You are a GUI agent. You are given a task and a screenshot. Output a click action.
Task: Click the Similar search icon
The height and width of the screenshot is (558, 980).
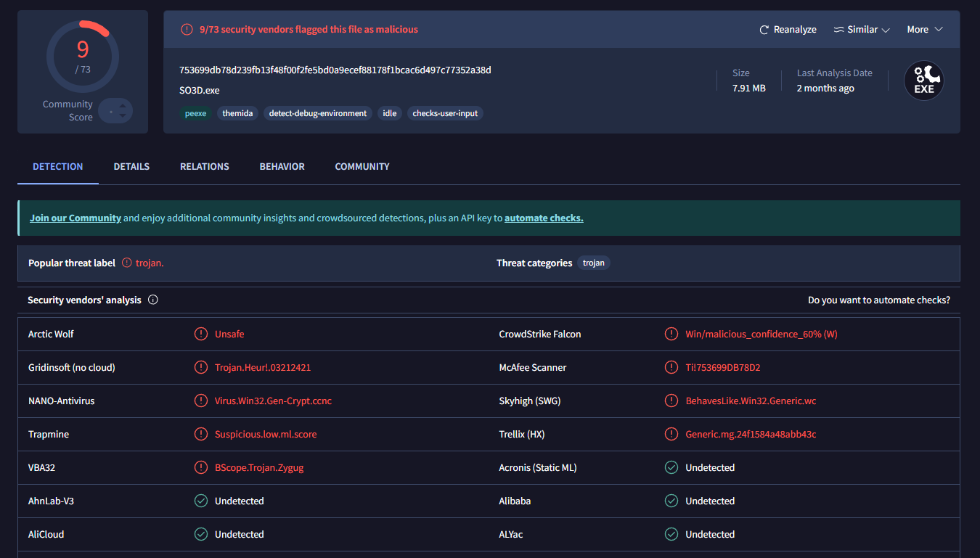pyautogui.click(x=838, y=30)
